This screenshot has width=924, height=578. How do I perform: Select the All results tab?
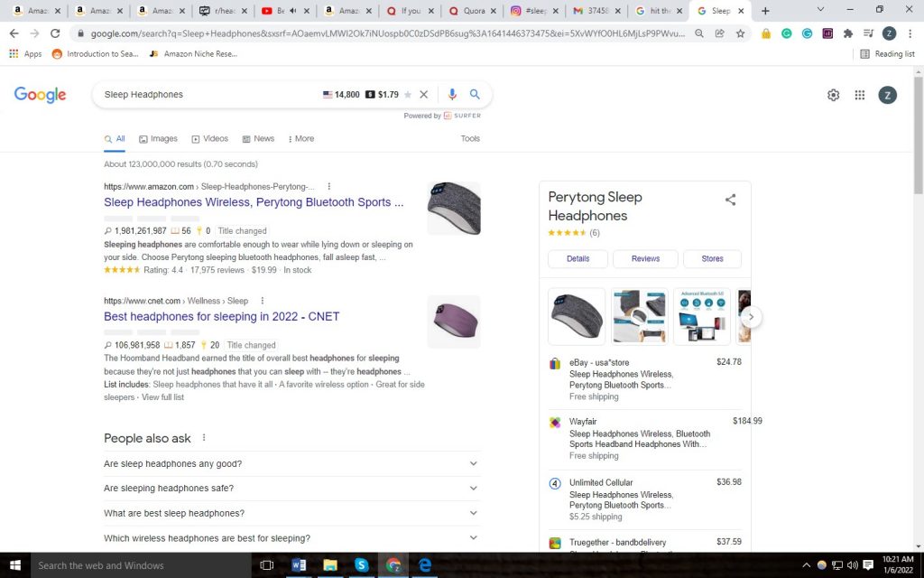coord(115,138)
